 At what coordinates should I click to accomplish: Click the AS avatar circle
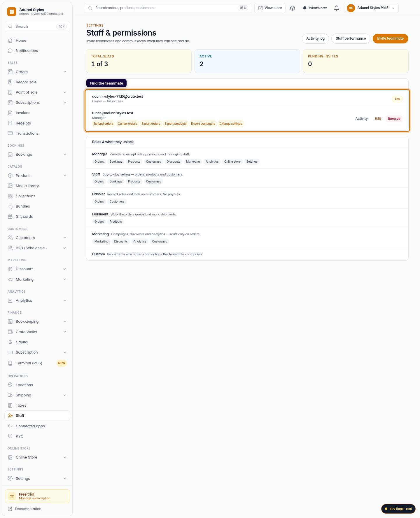coord(351,8)
